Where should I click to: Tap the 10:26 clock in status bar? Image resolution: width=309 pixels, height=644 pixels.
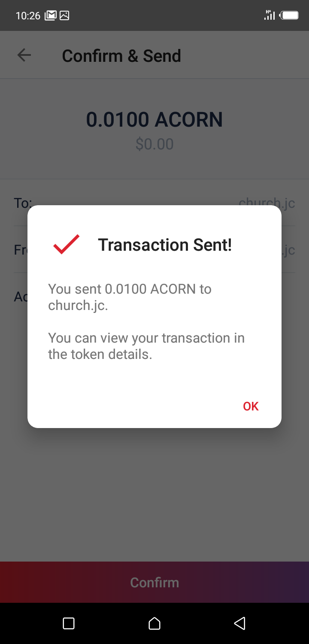(x=28, y=16)
